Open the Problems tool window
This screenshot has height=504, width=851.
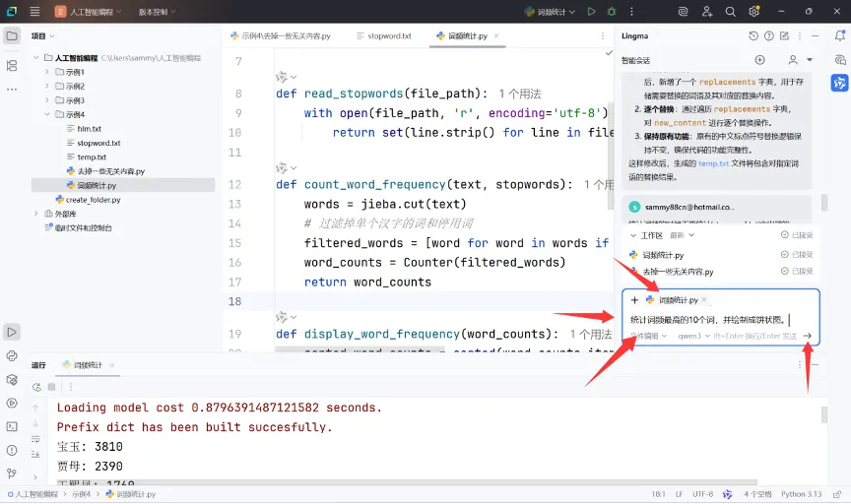(12, 450)
